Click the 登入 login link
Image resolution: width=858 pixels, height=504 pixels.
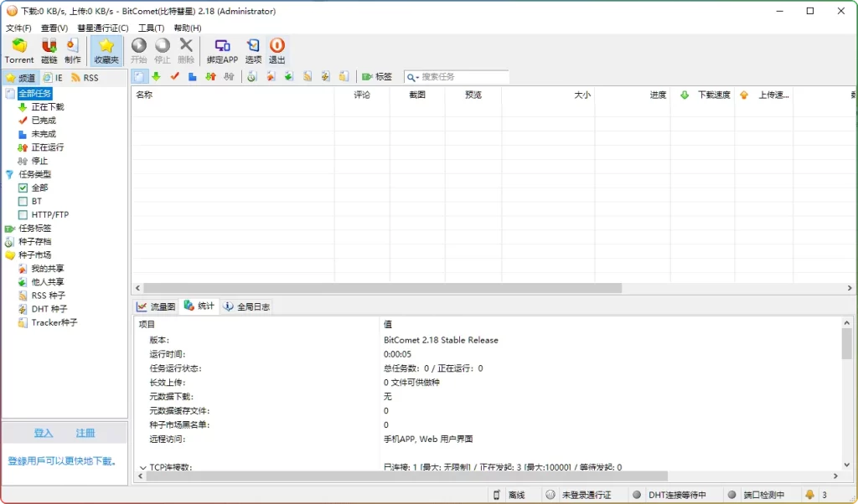44,433
